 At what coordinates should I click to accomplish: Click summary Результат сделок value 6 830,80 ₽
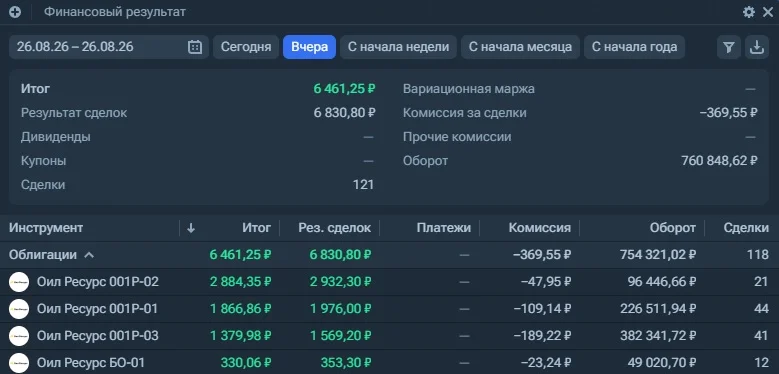[344, 113]
